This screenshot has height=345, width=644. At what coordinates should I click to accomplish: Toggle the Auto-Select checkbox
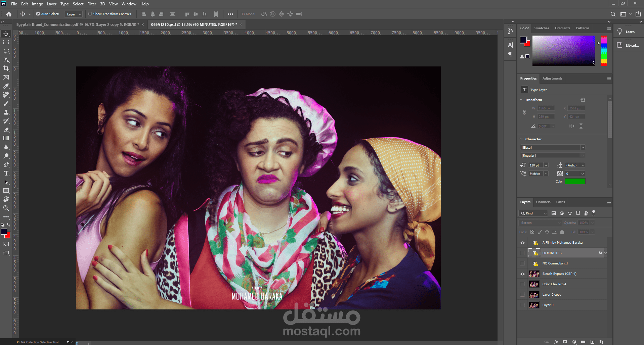coord(38,14)
